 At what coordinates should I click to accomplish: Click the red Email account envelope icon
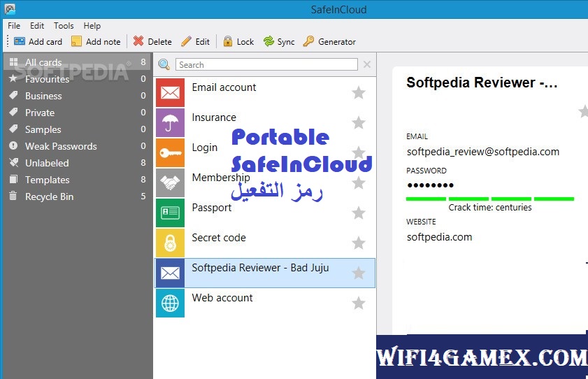[x=171, y=92]
